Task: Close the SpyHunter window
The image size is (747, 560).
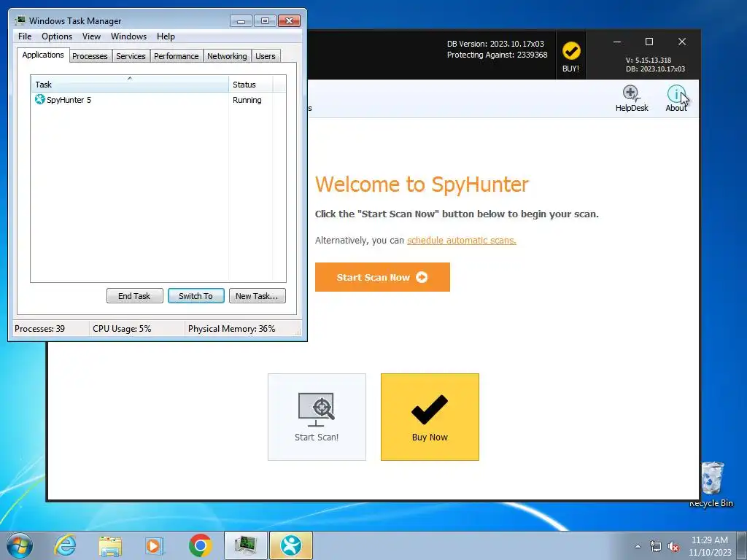Action: point(682,42)
